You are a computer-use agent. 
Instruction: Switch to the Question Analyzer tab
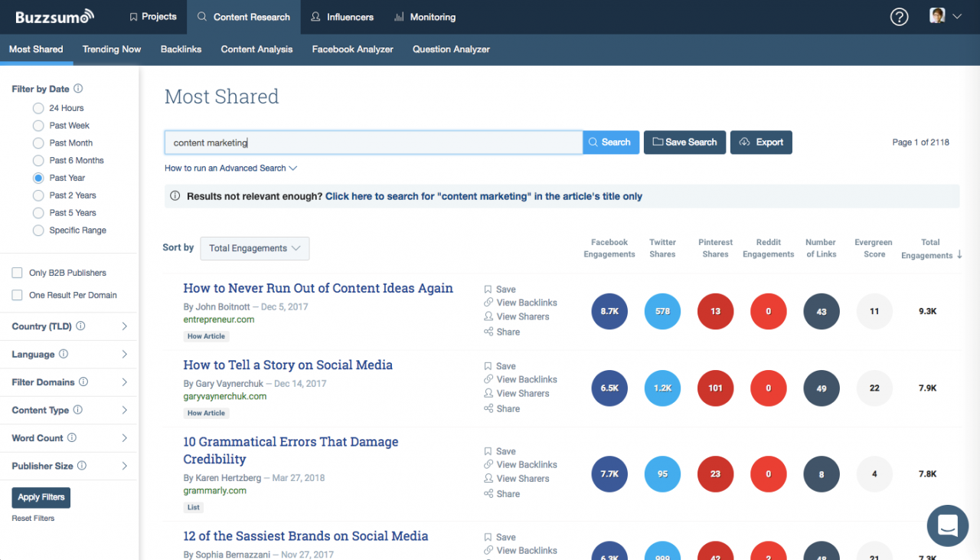(x=451, y=49)
